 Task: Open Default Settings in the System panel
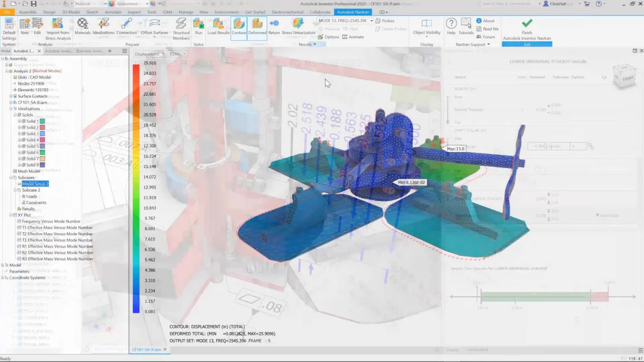9,29
